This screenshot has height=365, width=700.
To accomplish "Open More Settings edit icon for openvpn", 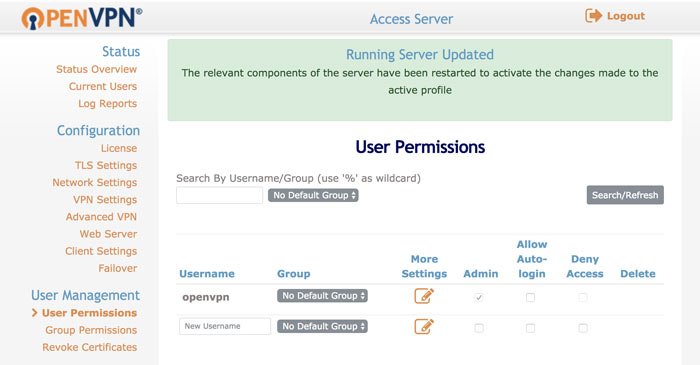I will pyautogui.click(x=424, y=296).
